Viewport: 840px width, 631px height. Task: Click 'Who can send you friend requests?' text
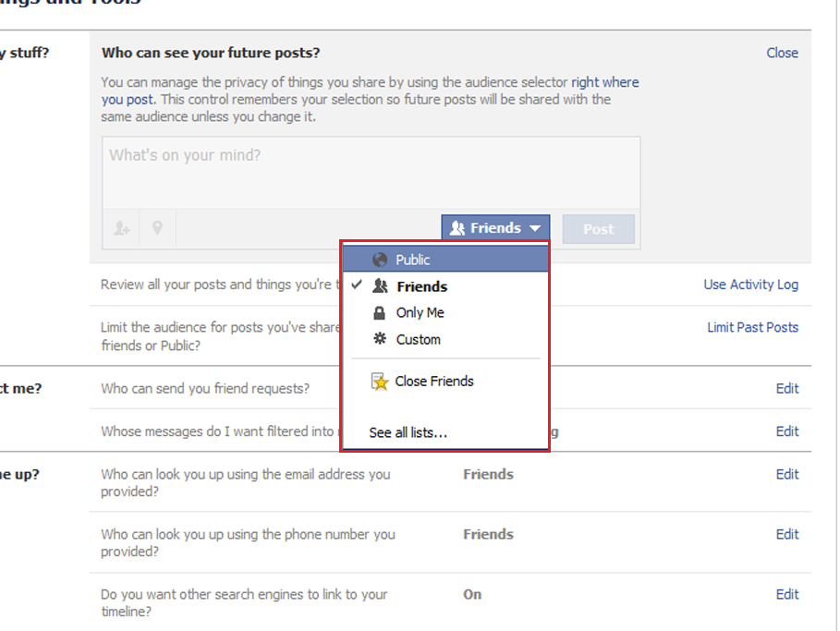coord(205,388)
